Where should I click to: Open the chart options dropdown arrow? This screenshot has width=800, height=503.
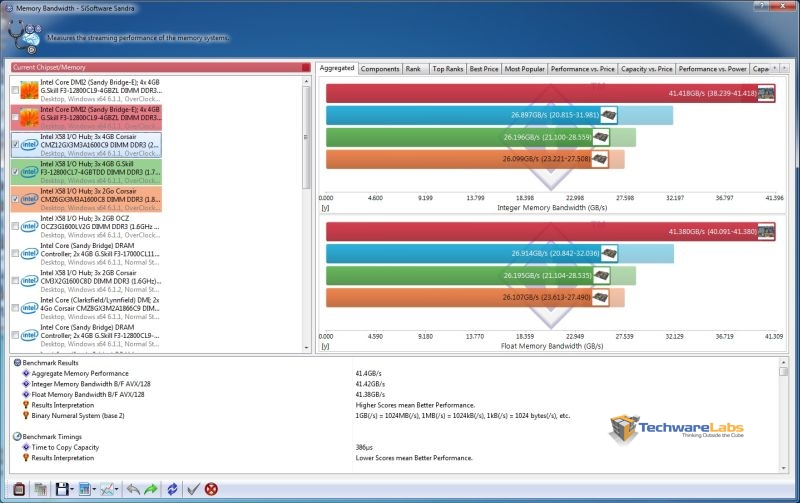(94, 490)
